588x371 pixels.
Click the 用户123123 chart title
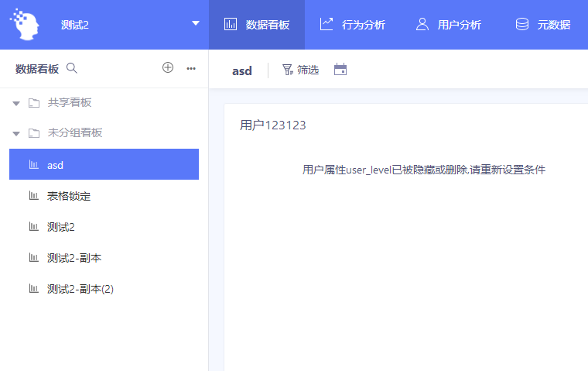coord(273,125)
